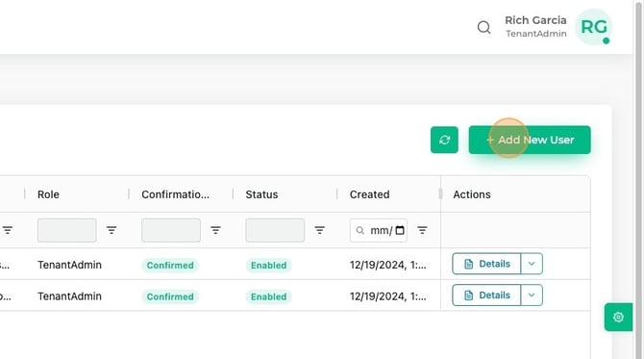644x359 pixels.
Task: Click Add New User button
Action: pos(530,140)
